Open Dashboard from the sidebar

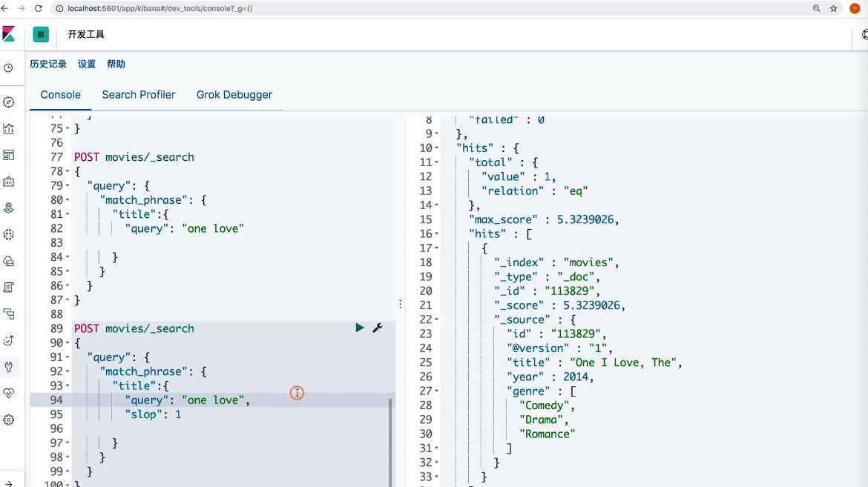[9, 155]
